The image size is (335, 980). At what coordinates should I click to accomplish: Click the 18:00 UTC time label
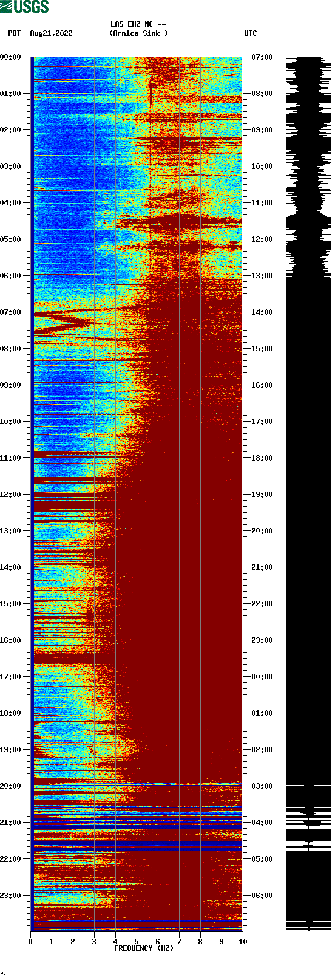(262, 458)
